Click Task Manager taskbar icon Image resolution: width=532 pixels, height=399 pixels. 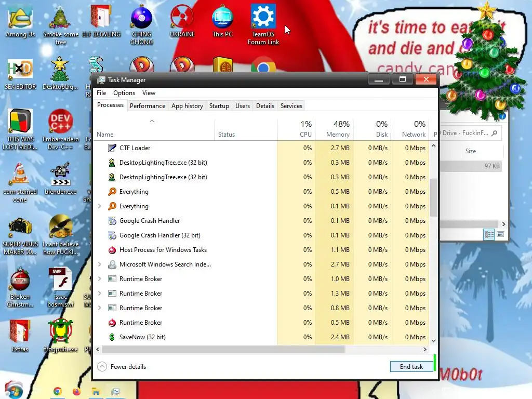click(115, 392)
